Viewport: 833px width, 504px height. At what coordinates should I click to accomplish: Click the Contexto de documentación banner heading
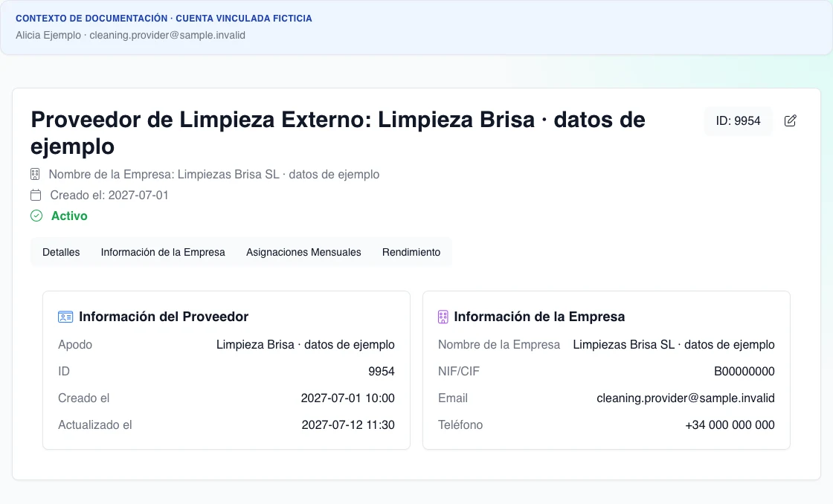click(x=164, y=18)
